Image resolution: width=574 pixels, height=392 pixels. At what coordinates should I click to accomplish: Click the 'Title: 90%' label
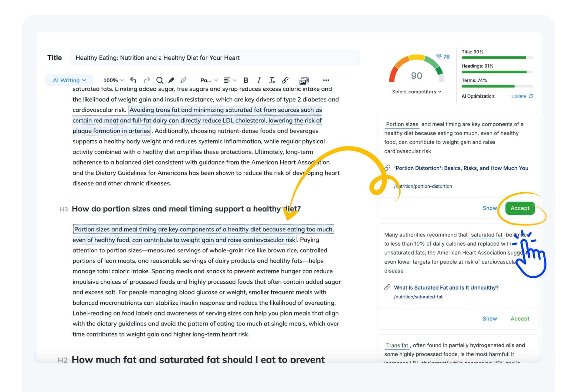pos(472,52)
